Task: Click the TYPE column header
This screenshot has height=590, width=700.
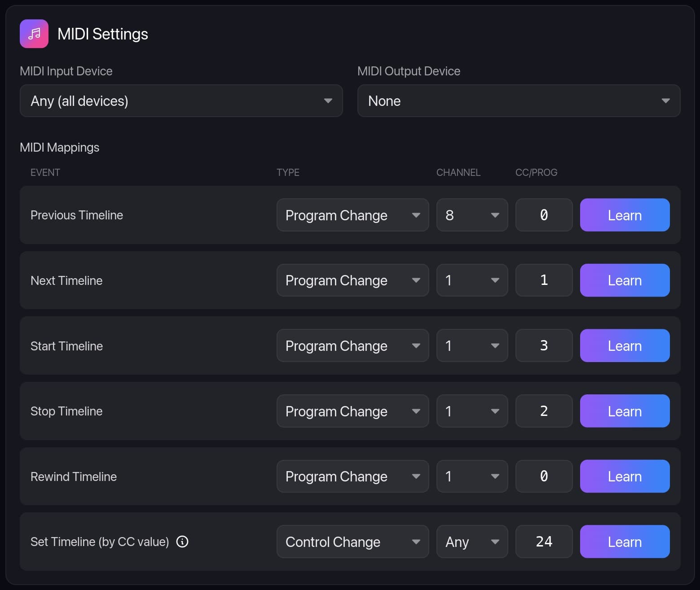Action: pos(288,172)
